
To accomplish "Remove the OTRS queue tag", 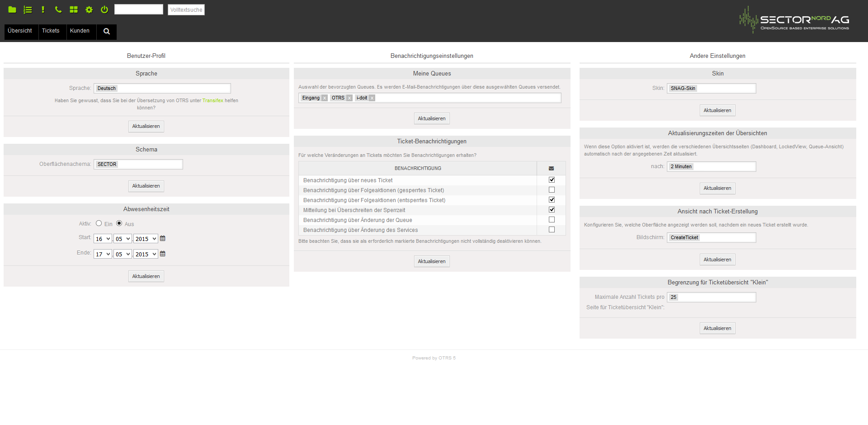I will click(x=349, y=98).
